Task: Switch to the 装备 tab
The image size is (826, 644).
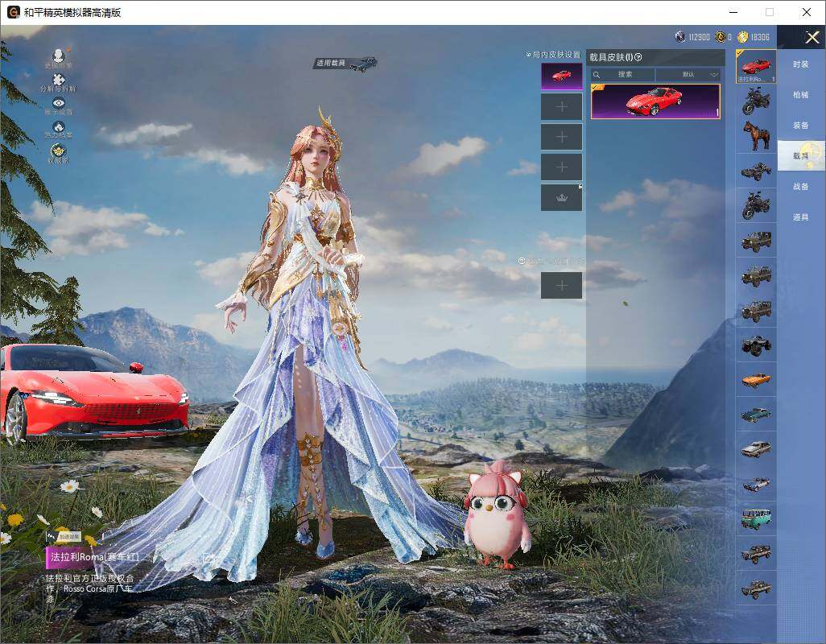Action: coord(801,126)
